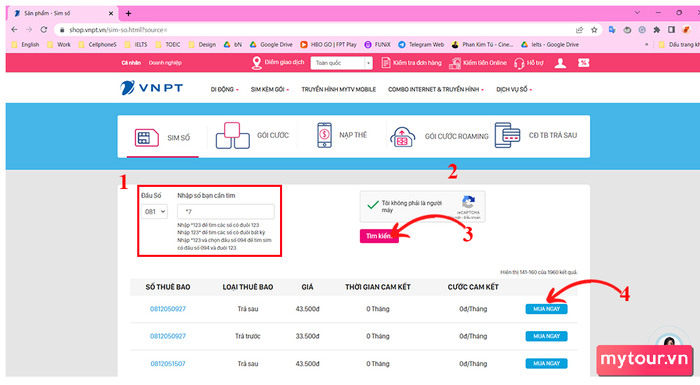This screenshot has height=385, width=700.
Task: Toggle the browser side panel icon
Action: [671, 30]
